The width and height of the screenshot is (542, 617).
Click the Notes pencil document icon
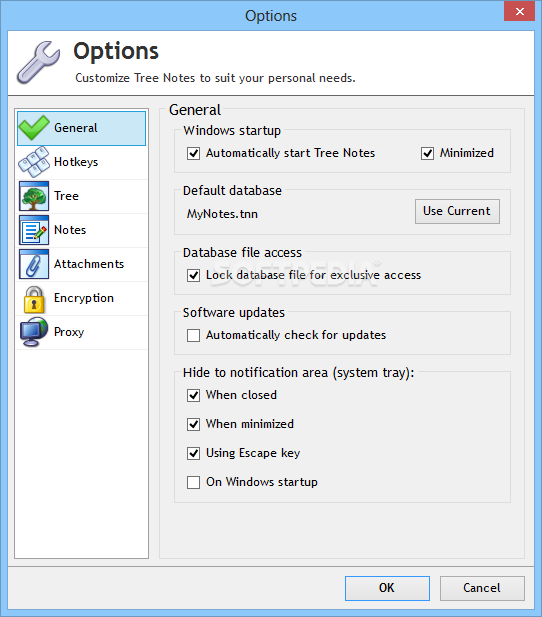click(x=34, y=230)
